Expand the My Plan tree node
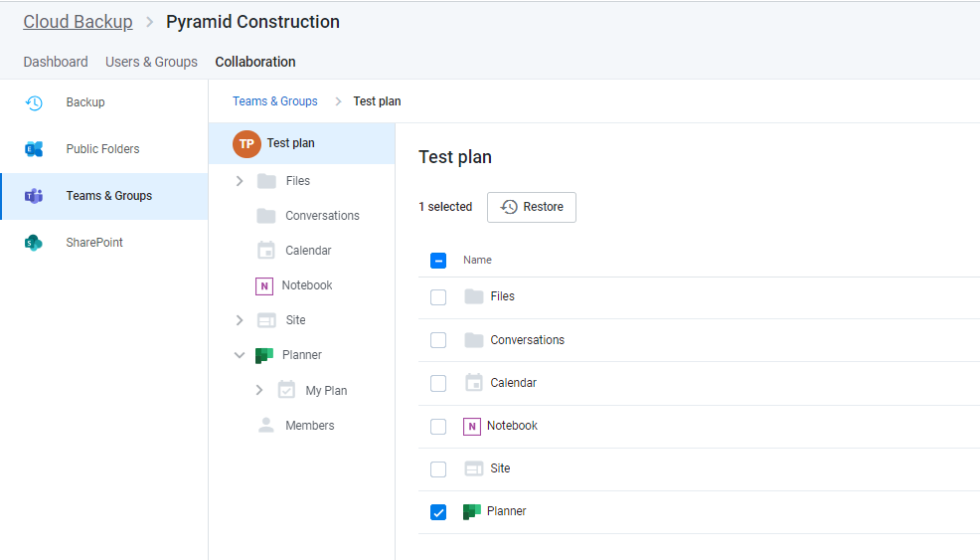Viewport: 980px width, 560px height. click(x=259, y=390)
